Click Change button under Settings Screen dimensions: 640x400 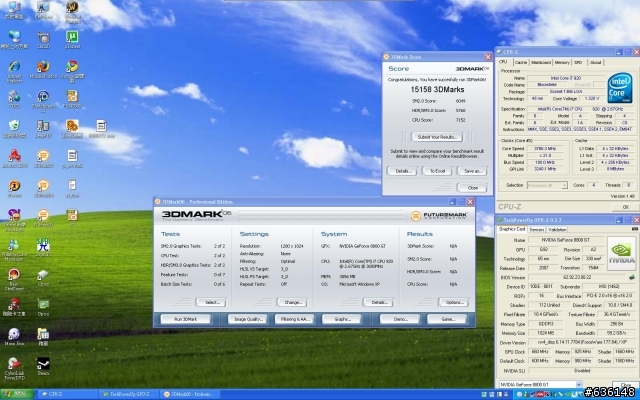292,302
